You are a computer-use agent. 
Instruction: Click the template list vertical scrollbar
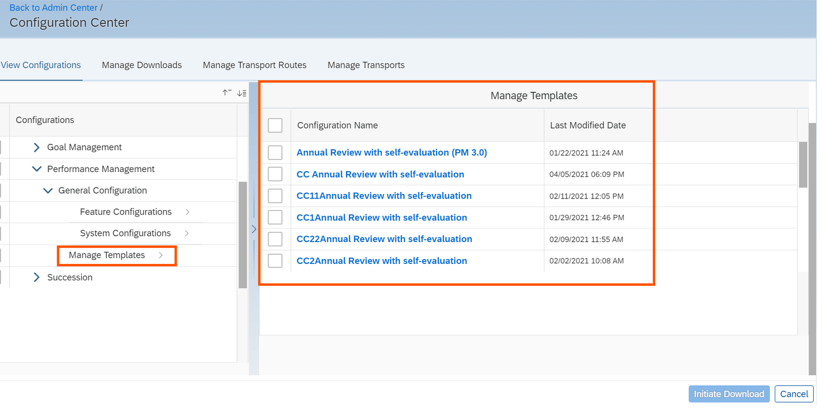pyautogui.click(x=803, y=165)
